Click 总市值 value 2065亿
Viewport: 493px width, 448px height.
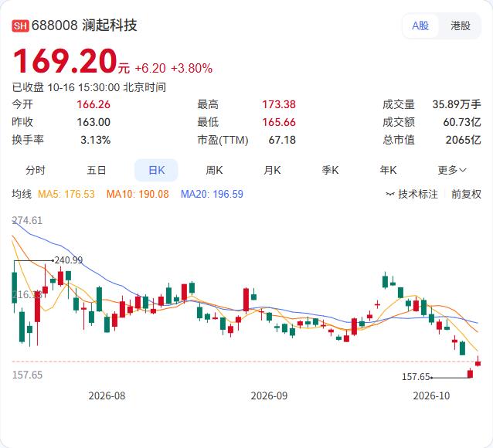[x=463, y=140]
